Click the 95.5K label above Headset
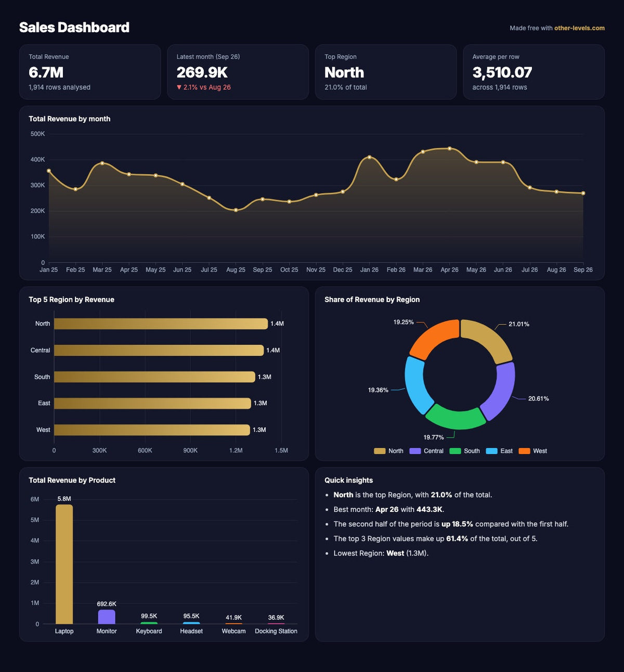The width and height of the screenshot is (624, 672). pyautogui.click(x=191, y=616)
